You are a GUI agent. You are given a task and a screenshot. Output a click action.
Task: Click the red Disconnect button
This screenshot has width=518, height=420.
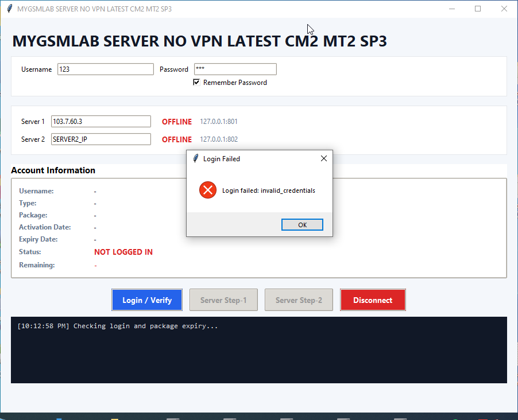(373, 300)
